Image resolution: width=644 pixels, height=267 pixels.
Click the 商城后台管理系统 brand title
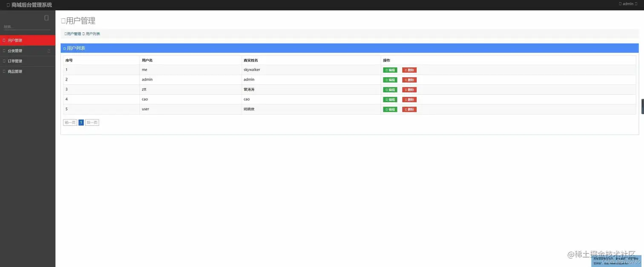(x=29, y=5)
